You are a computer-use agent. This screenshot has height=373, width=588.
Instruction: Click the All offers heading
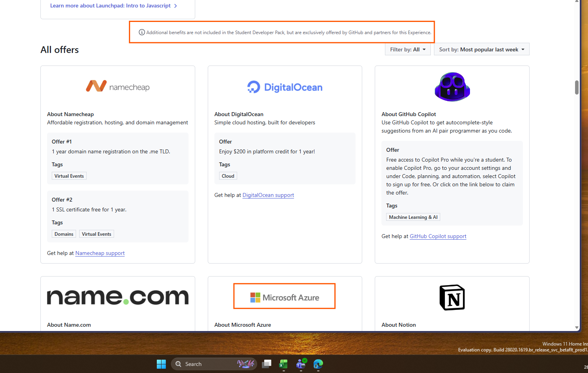pyautogui.click(x=60, y=50)
